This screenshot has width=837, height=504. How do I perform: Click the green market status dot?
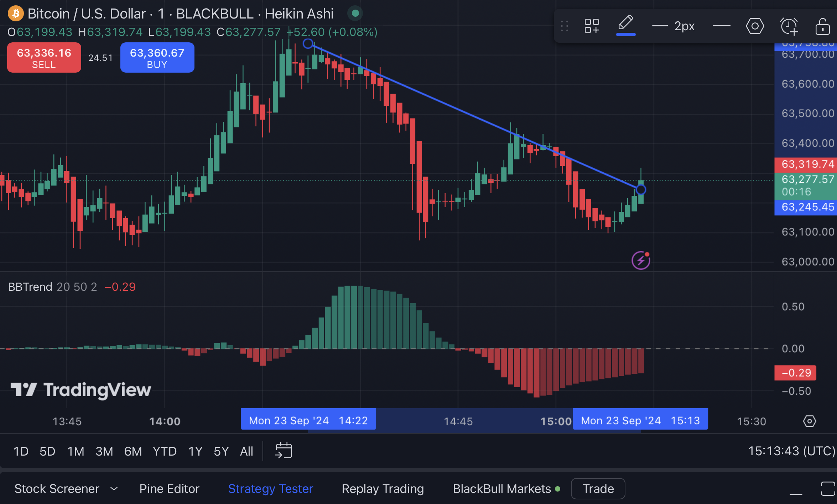pyautogui.click(x=355, y=14)
